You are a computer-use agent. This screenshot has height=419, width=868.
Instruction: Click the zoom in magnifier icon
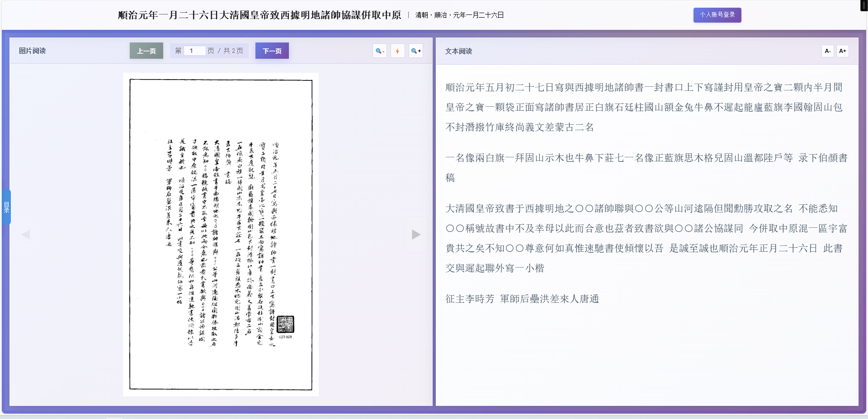pyautogui.click(x=415, y=51)
